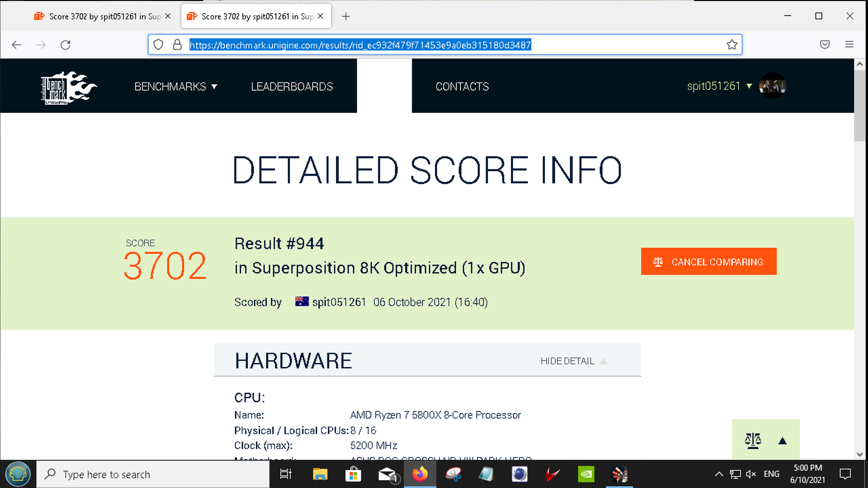Open the Firefox hamburger menu
Viewport: 868px width, 488px height.
pos(849,44)
